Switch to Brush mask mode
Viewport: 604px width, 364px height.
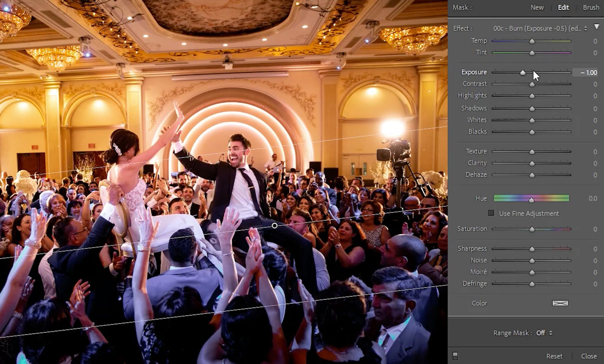click(591, 7)
